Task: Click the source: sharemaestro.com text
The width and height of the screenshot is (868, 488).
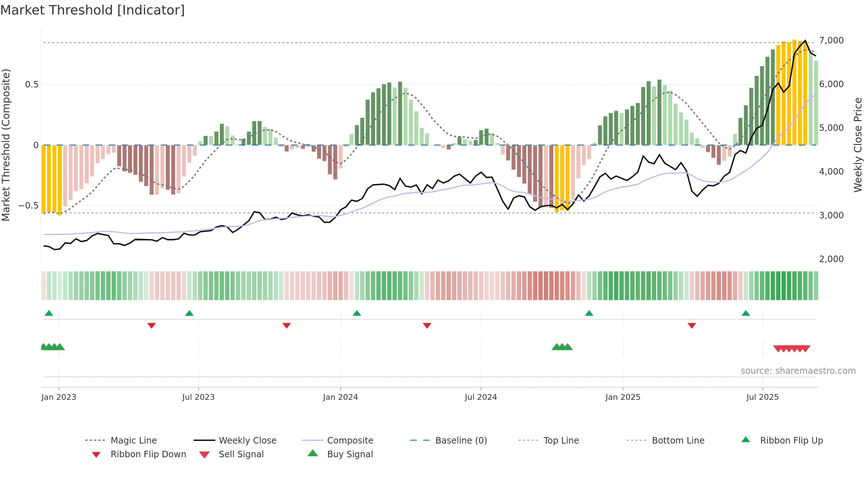Action: [798, 371]
